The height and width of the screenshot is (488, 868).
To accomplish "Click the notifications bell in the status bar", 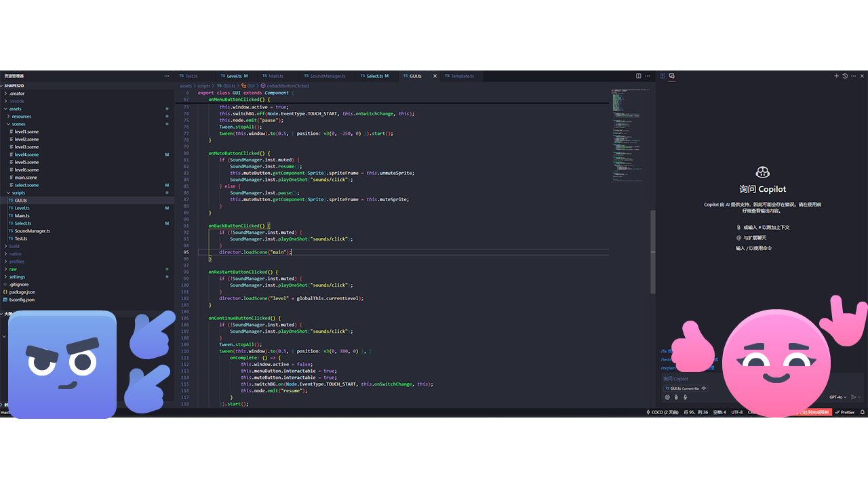I will (861, 411).
